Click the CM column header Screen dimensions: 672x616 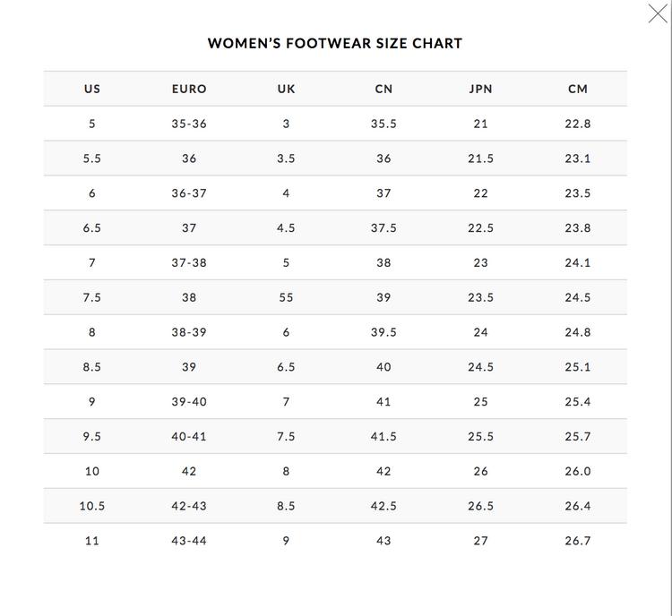pyautogui.click(x=578, y=89)
